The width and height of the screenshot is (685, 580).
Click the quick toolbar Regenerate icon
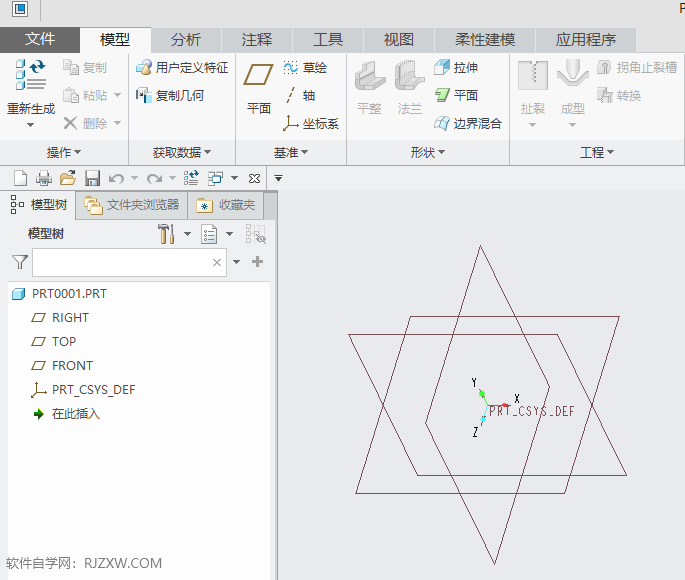click(191, 178)
